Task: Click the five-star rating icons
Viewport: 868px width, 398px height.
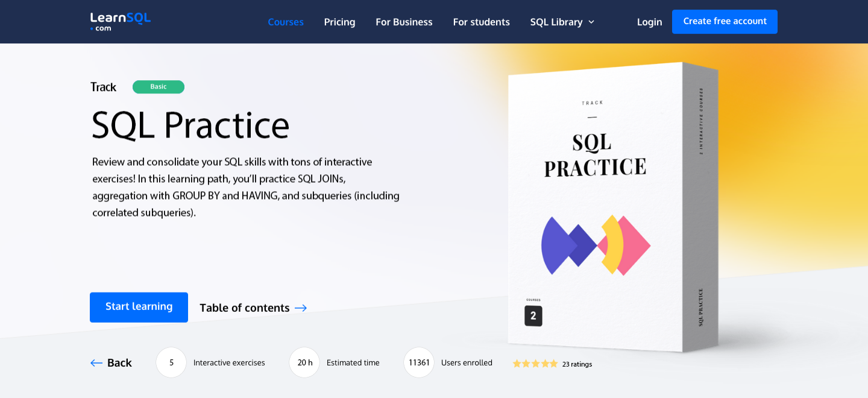Action: (x=535, y=364)
